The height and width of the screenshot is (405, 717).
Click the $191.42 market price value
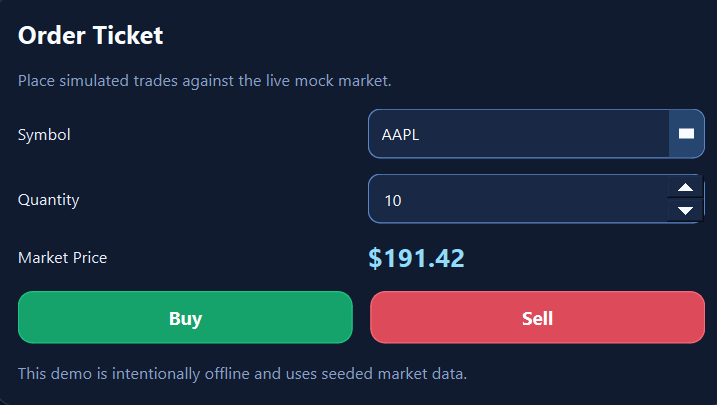point(416,258)
